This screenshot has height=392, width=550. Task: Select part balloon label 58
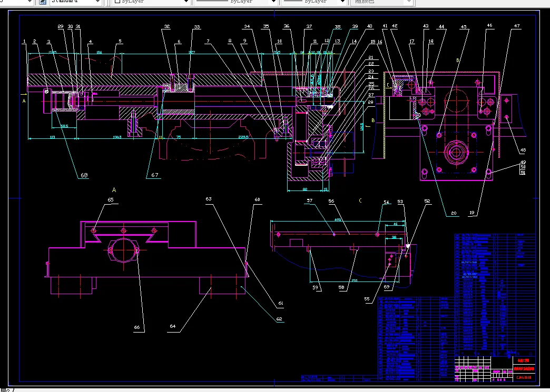click(x=341, y=288)
